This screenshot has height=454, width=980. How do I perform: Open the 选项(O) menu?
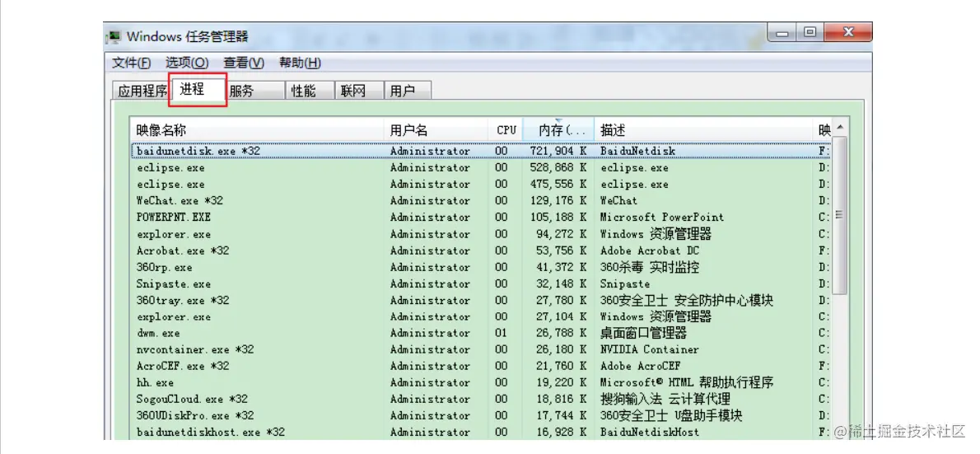(x=187, y=63)
